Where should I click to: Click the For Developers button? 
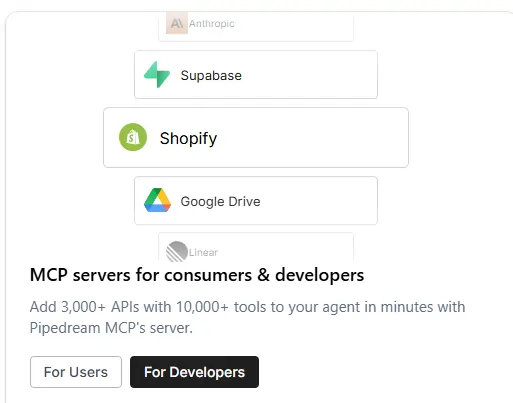click(x=194, y=372)
